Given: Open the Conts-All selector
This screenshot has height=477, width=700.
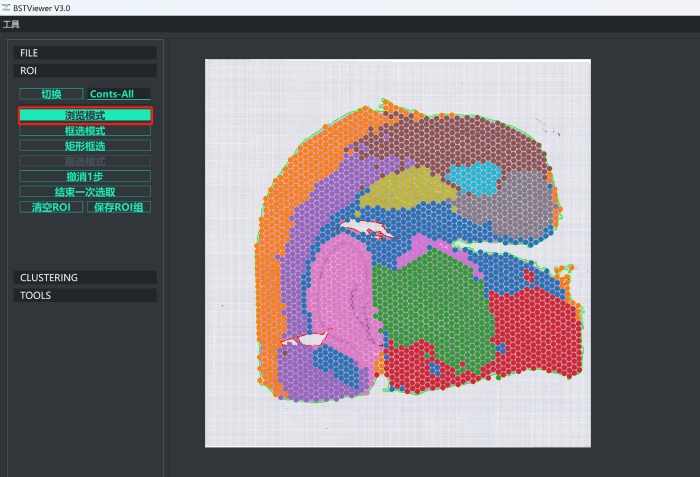Looking at the screenshot, I should pos(119,94).
